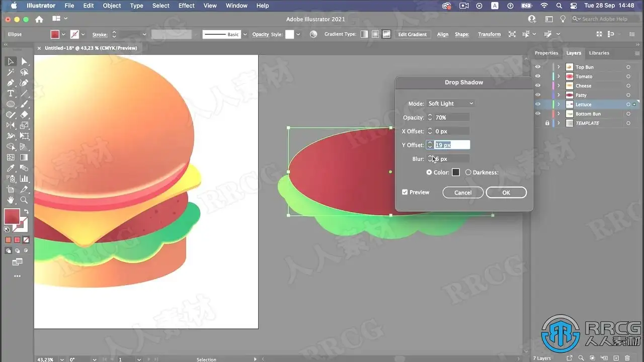The height and width of the screenshot is (362, 644).
Task: Click the Edit Gradient button
Action: coord(413,34)
